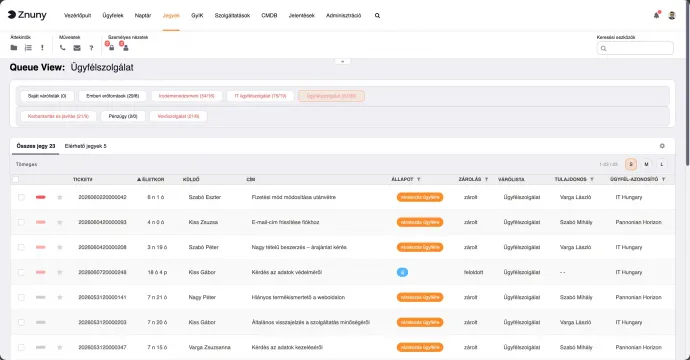The width and height of the screenshot is (690, 360).
Task: Open the Emberi erőforrások queue
Action: 113,96
